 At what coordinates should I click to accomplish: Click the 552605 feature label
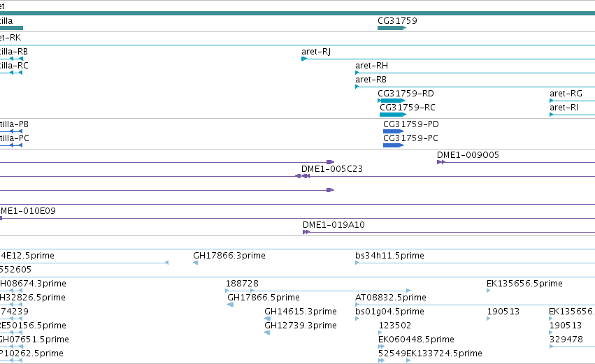click(x=15, y=270)
